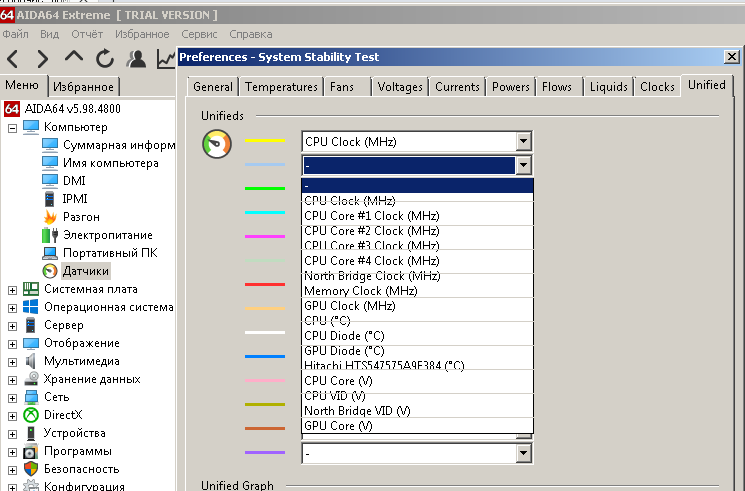Choose GPU Clock (MHz) in list

[x=417, y=306]
